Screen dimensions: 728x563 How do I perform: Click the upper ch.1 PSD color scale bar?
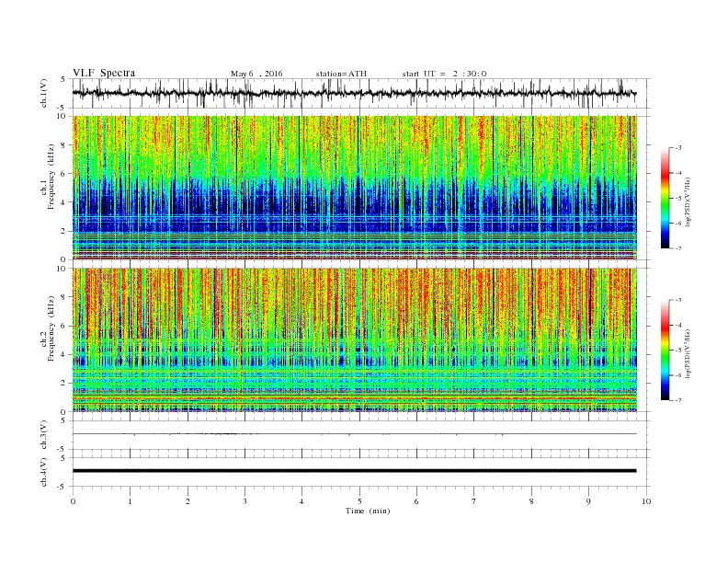coord(665,198)
